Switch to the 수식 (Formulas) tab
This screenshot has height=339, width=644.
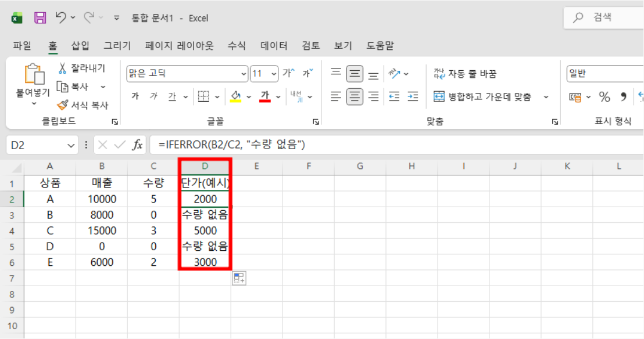(237, 45)
